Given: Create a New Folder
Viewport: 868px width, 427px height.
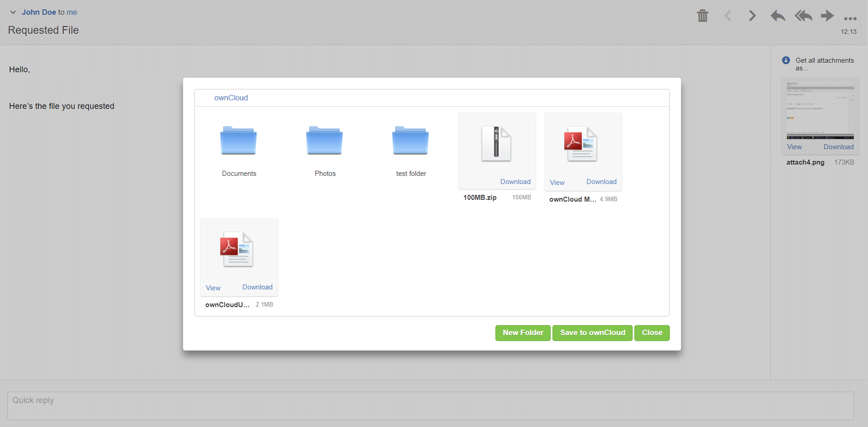Looking at the screenshot, I should click(x=523, y=333).
